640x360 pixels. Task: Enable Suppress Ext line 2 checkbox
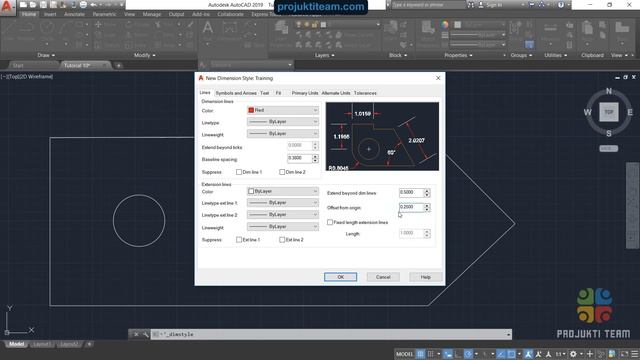[x=282, y=240]
